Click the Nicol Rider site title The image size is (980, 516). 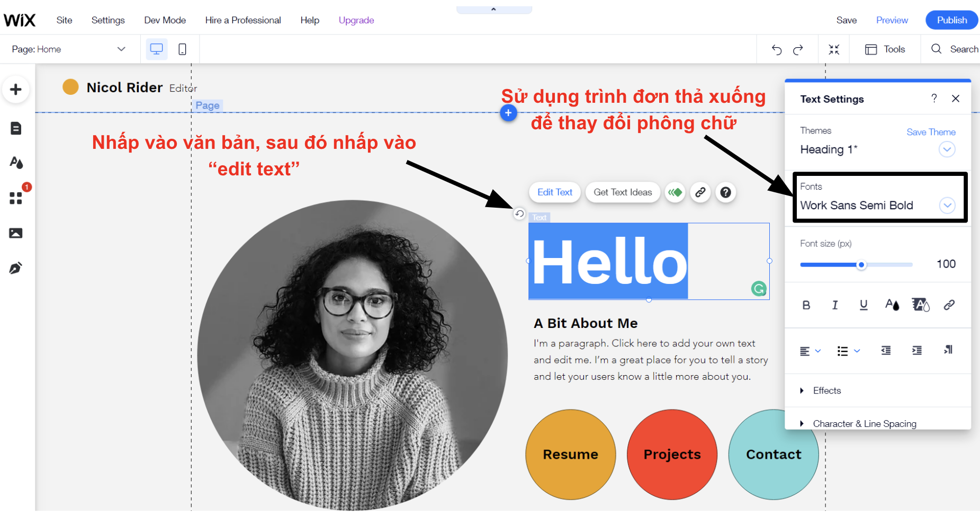(124, 87)
